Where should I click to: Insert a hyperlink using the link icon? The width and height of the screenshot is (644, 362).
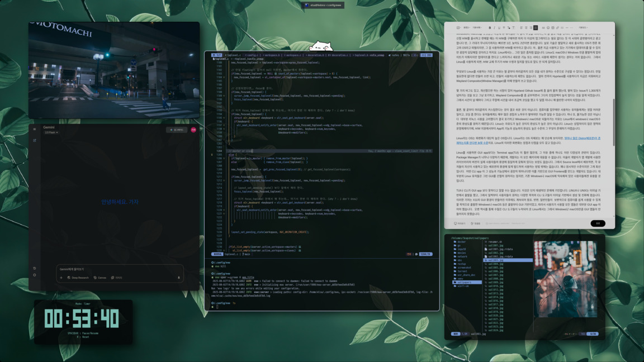(x=557, y=28)
